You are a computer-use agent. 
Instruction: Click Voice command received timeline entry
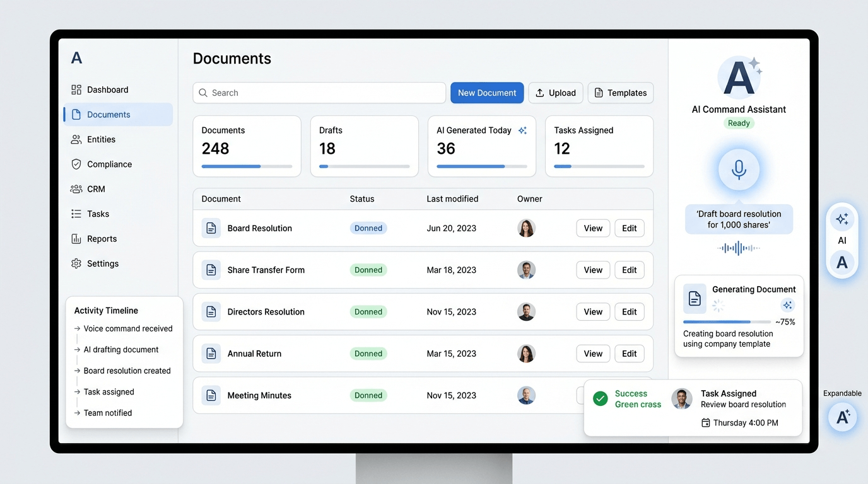point(123,328)
